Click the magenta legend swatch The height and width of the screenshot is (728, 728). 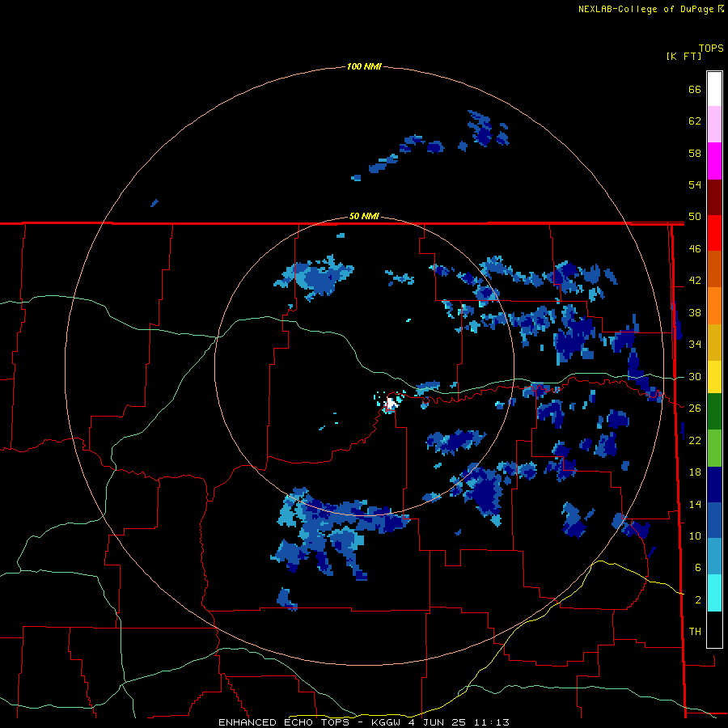(x=714, y=161)
